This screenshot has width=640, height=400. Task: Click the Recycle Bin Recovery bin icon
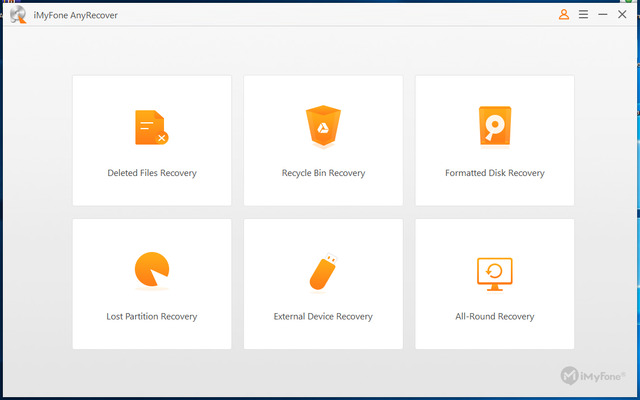323,127
